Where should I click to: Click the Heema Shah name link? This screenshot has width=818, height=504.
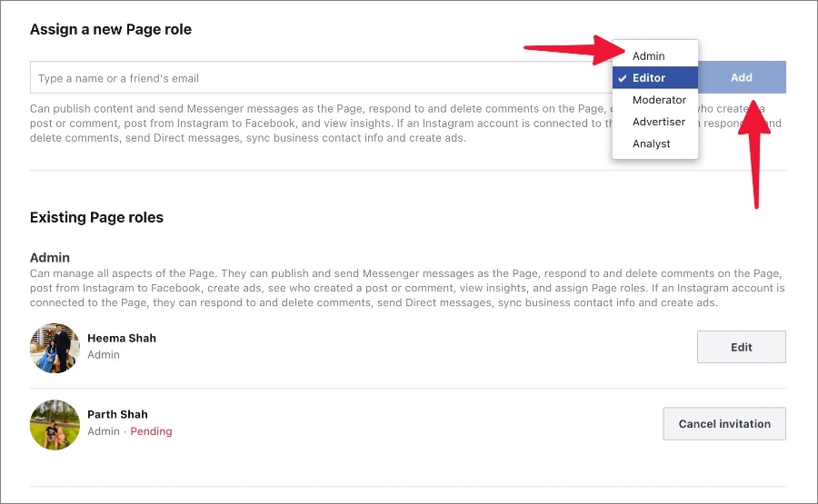click(122, 338)
